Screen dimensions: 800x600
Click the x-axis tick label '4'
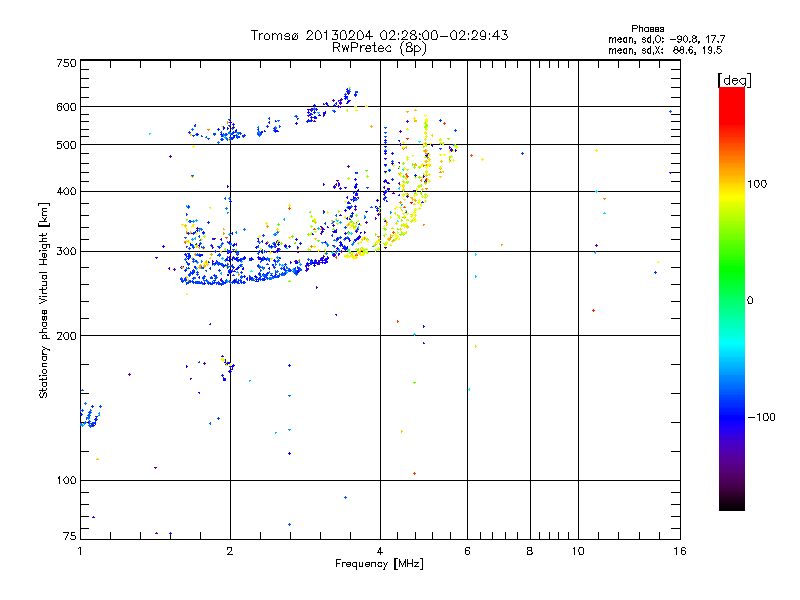pyautogui.click(x=380, y=551)
